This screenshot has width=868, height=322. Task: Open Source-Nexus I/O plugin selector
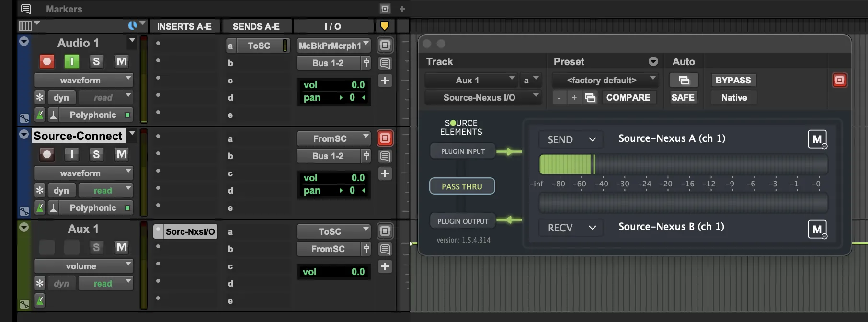tap(483, 97)
